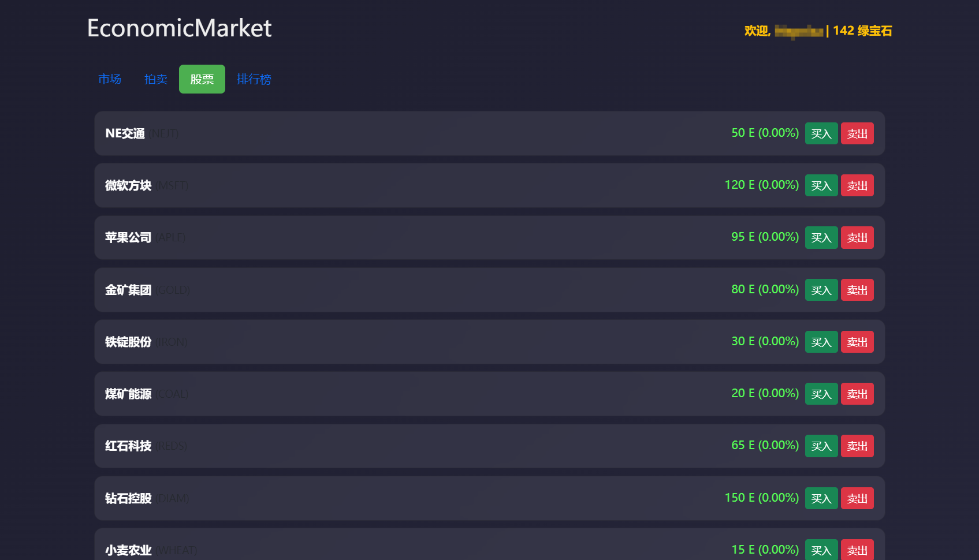Click 卖出 for 苹果公司

857,237
